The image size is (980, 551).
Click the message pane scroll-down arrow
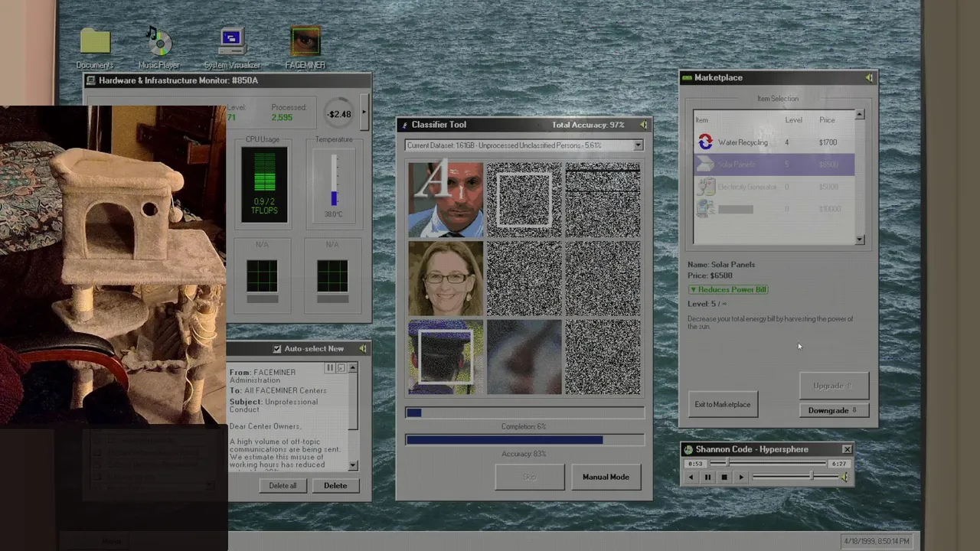tap(352, 465)
